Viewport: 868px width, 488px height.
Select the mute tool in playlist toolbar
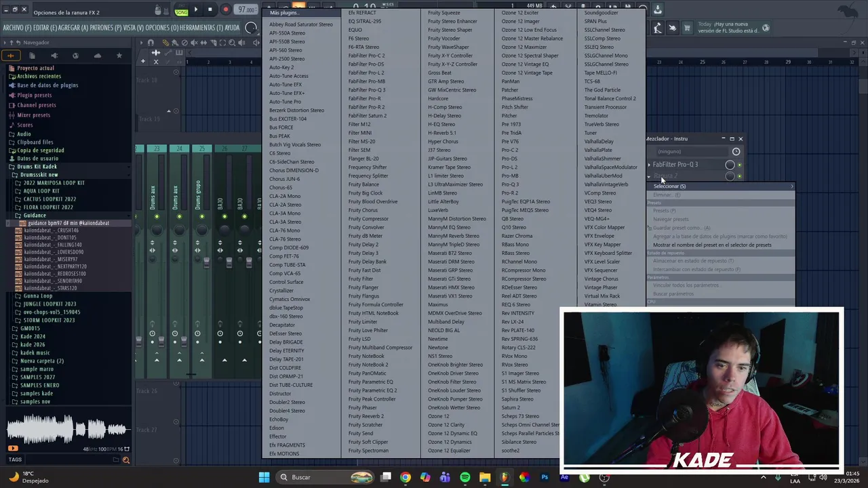click(194, 43)
